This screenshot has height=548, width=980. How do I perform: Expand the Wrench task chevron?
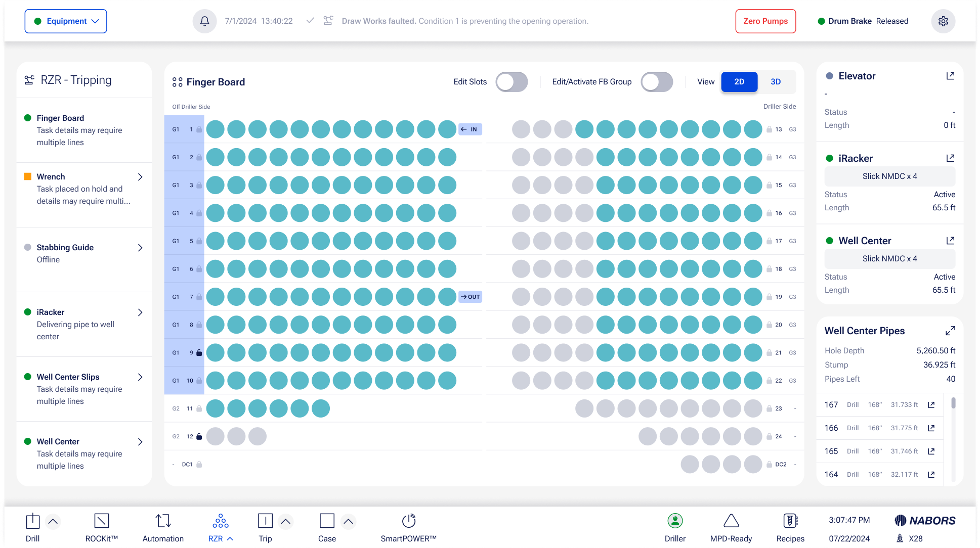(x=140, y=177)
